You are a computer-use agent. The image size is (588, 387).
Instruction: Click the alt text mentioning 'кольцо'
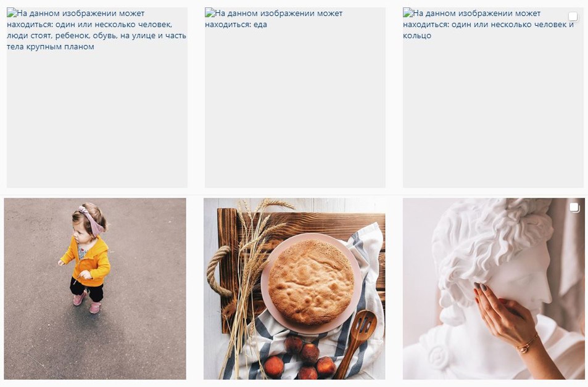tap(488, 25)
